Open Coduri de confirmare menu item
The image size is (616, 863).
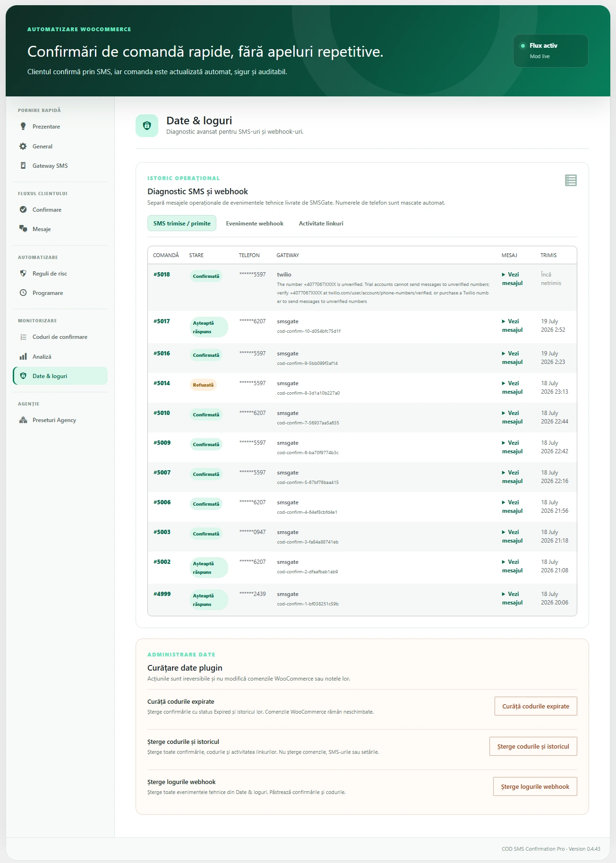coord(60,337)
